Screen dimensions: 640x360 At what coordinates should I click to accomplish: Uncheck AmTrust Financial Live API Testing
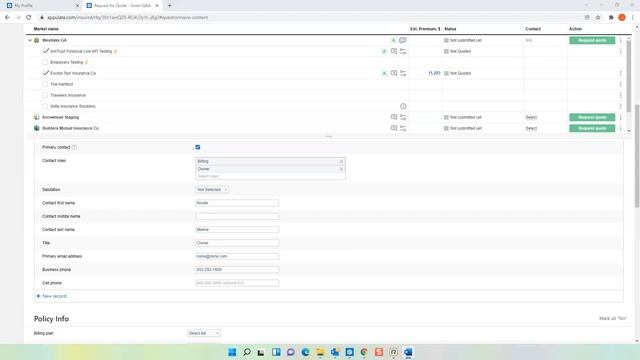pos(45,51)
